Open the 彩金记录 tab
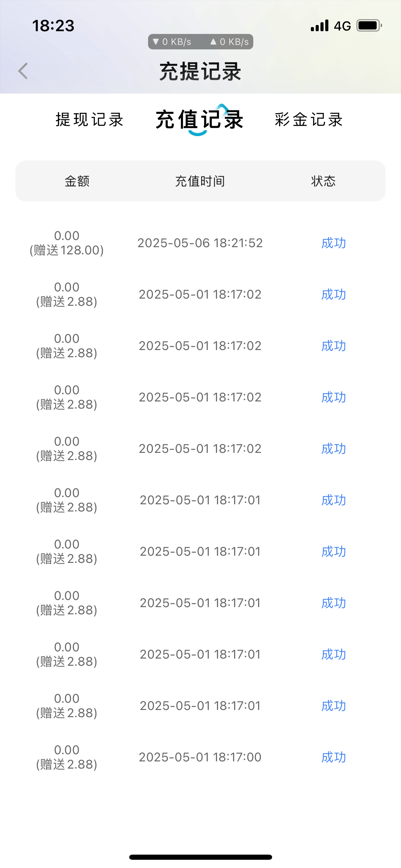Screen dimensions: 401x868 (x=308, y=120)
